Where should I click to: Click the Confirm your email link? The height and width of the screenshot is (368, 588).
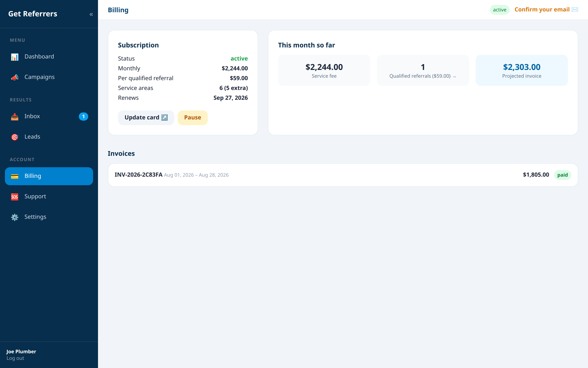pyautogui.click(x=546, y=9)
